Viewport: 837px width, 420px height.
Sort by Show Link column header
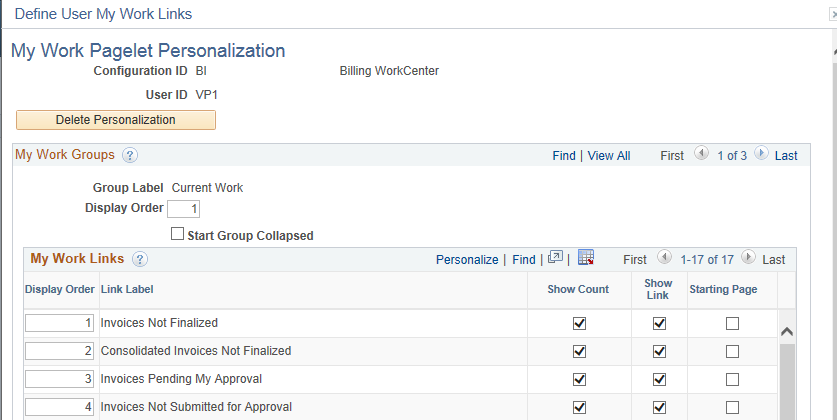(x=658, y=289)
